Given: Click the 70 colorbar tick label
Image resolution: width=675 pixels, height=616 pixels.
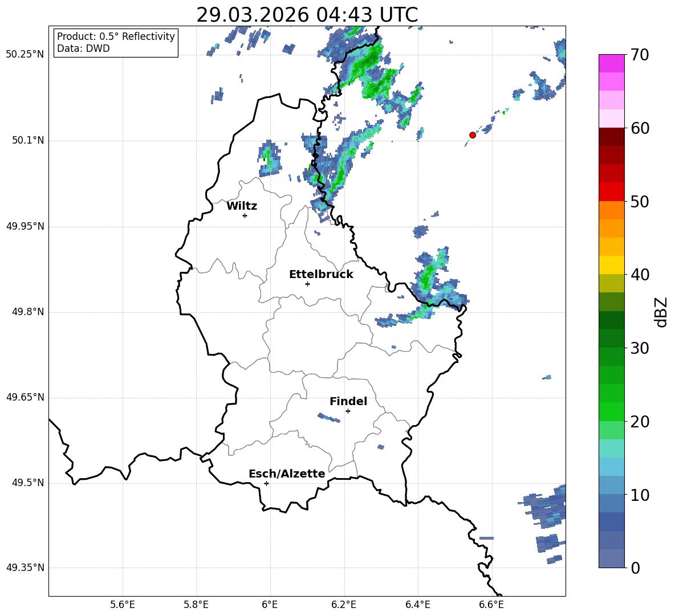Looking at the screenshot, I should [640, 55].
